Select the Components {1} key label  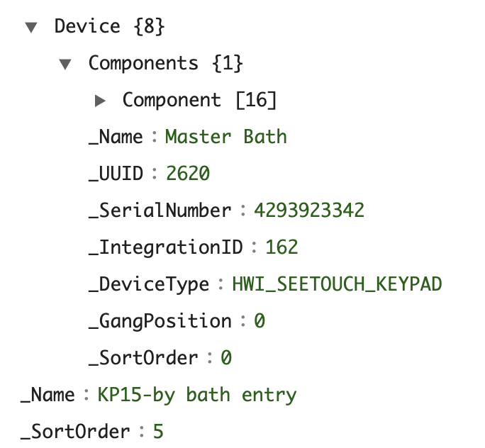[x=165, y=63]
